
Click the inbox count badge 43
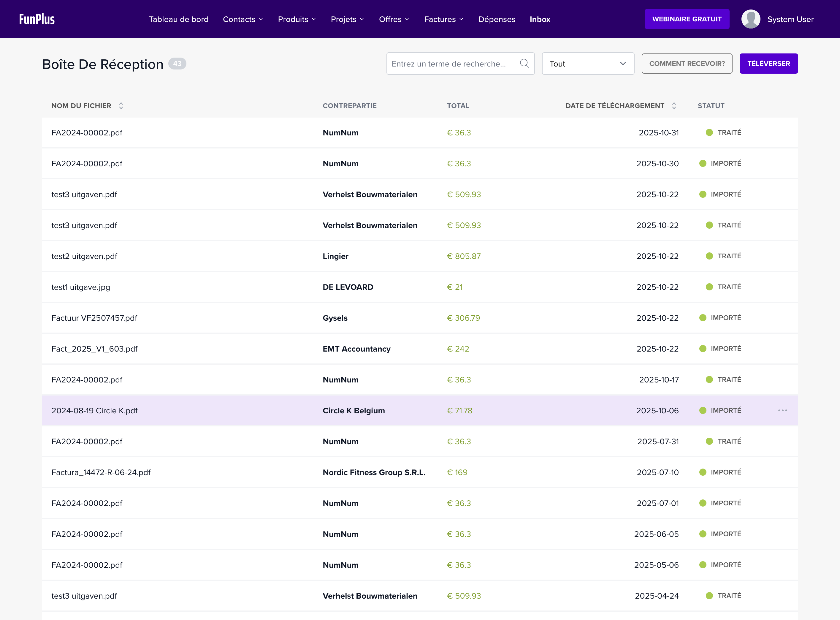[x=177, y=64]
